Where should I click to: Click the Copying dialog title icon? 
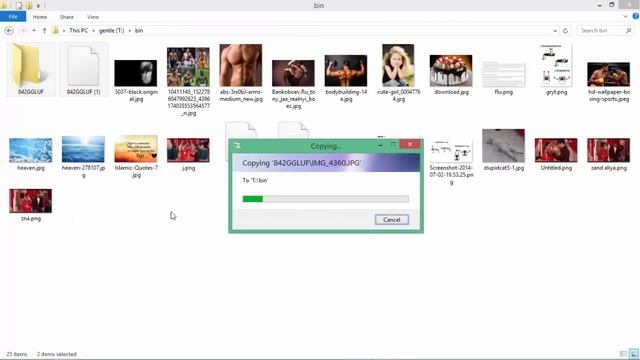(237, 145)
